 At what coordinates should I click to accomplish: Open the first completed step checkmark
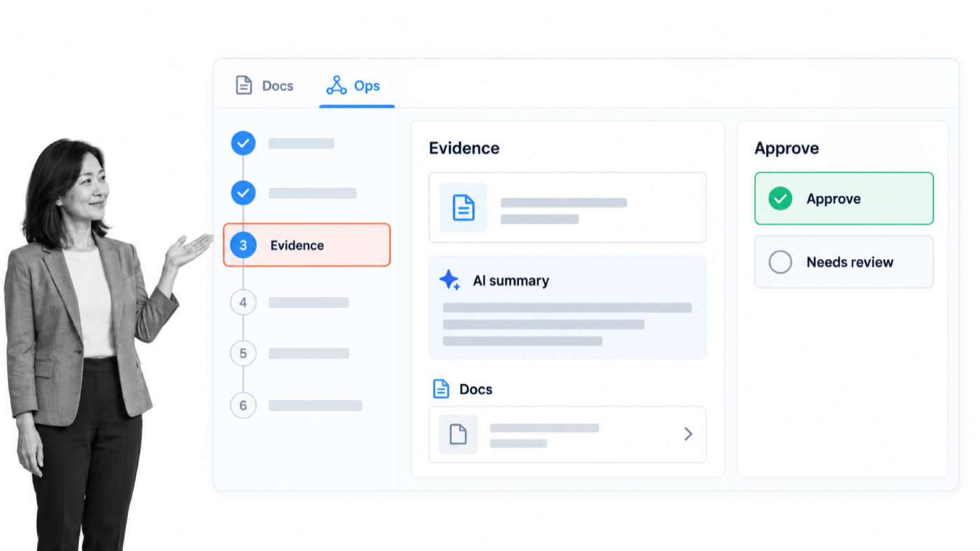coord(244,143)
